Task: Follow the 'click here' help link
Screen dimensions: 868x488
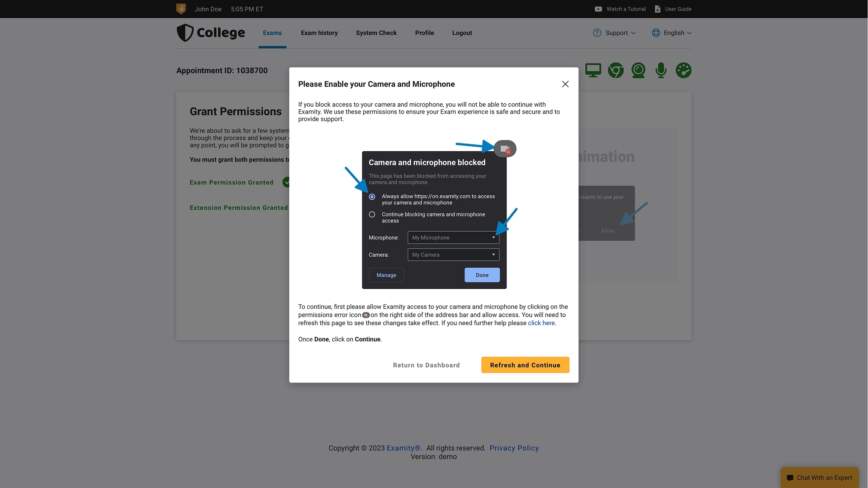Action: point(541,323)
